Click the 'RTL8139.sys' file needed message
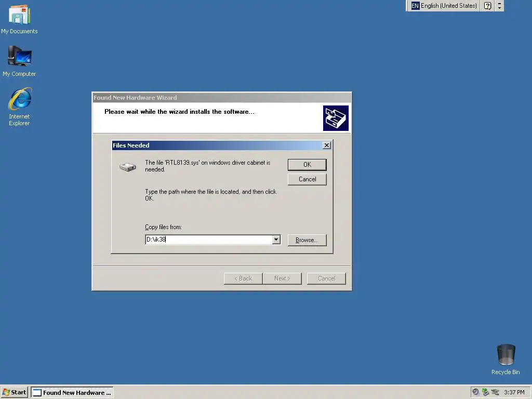532x399 pixels. [x=208, y=166]
